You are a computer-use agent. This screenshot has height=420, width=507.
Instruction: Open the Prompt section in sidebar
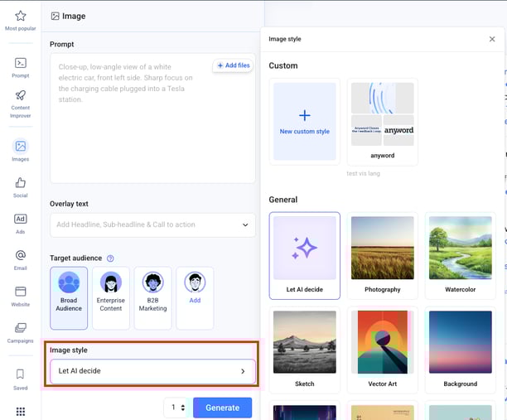(21, 64)
